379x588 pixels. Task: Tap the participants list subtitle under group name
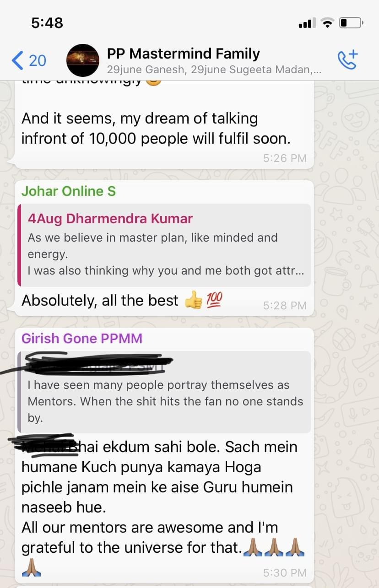[214, 70]
